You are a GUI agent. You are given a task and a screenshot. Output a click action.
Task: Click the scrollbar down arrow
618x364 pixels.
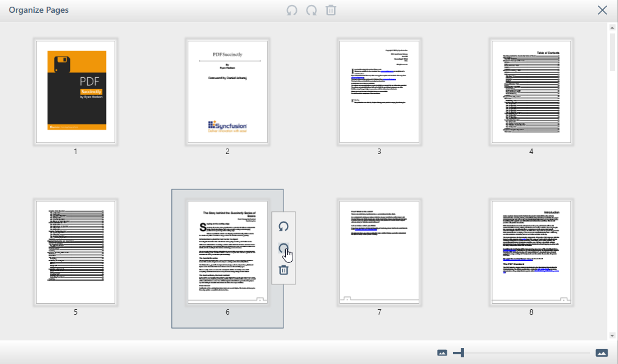(612, 335)
